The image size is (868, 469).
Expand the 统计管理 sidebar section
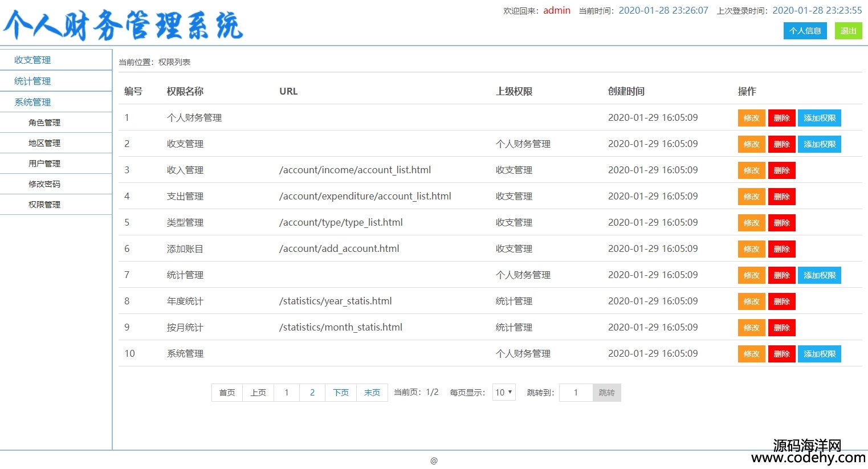pyautogui.click(x=32, y=81)
